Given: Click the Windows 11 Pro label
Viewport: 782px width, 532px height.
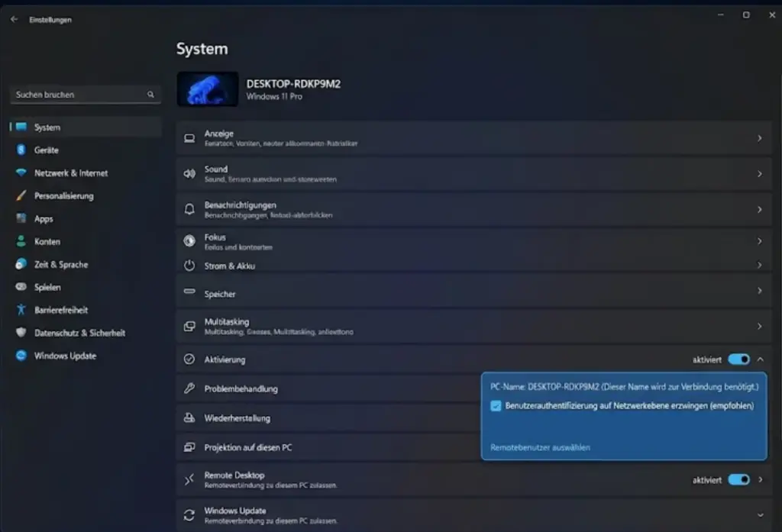Looking at the screenshot, I should (x=274, y=97).
